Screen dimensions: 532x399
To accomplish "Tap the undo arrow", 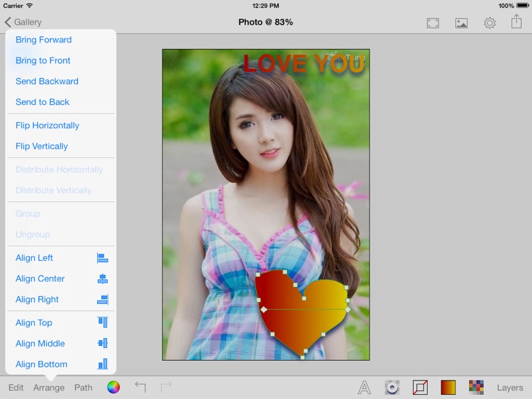I will [140, 386].
